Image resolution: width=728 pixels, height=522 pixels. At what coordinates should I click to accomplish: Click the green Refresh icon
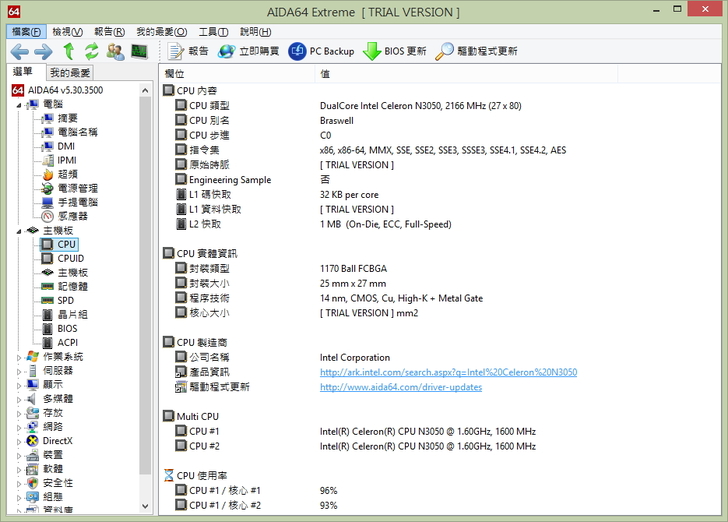point(92,51)
